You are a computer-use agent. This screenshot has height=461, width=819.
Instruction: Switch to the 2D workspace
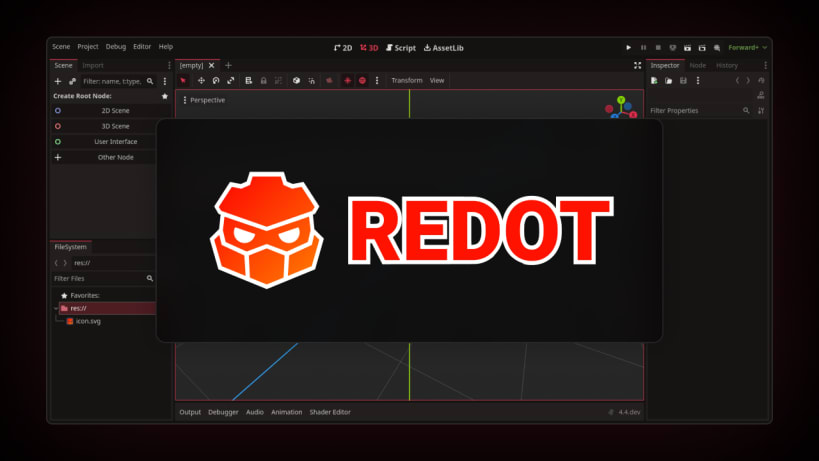tap(343, 48)
